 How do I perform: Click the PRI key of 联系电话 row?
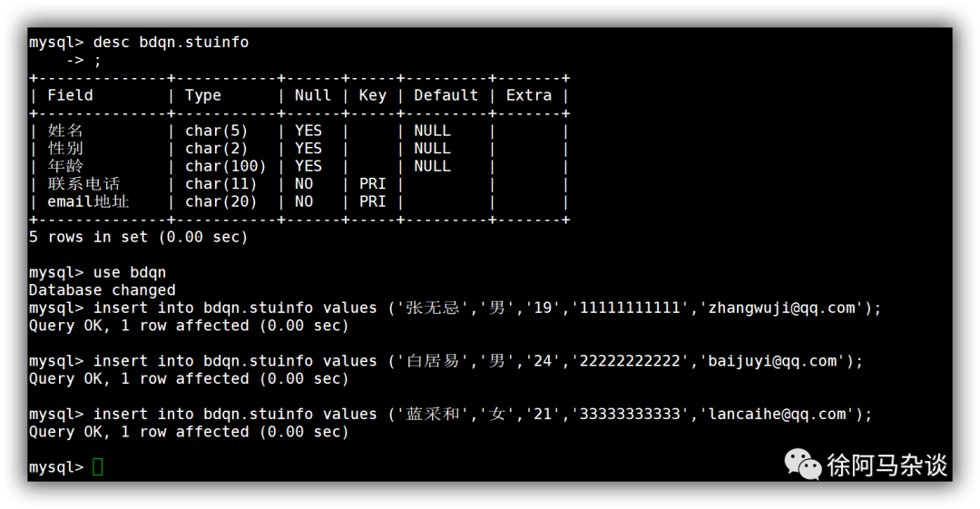click(373, 184)
